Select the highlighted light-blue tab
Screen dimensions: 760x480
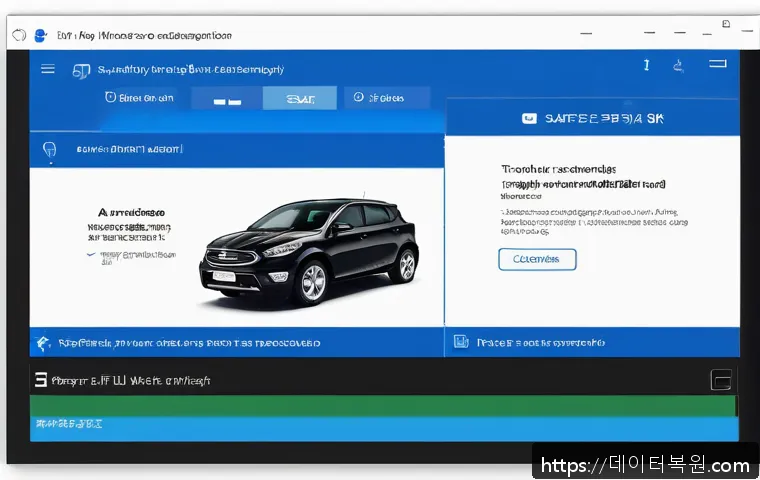click(x=300, y=98)
